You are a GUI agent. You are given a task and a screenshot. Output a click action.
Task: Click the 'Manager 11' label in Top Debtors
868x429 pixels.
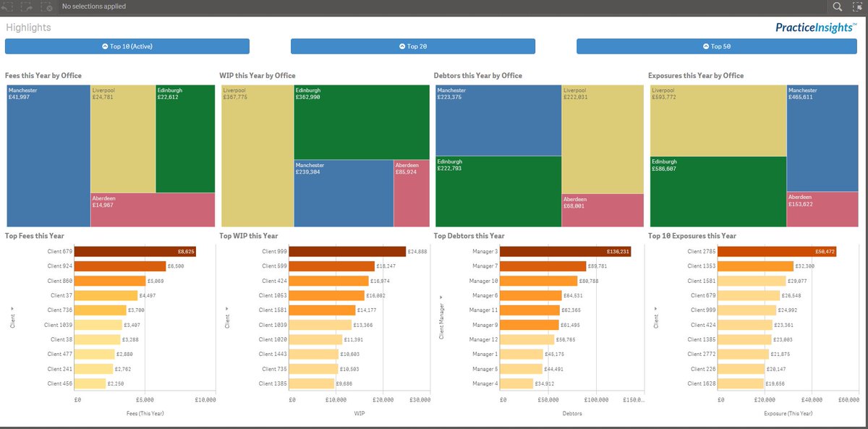pyautogui.click(x=484, y=310)
